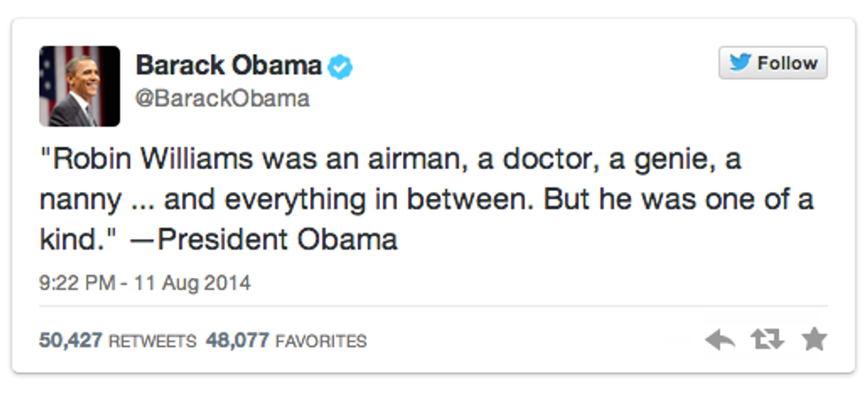Click the reply arrow icon

[x=720, y=340]
